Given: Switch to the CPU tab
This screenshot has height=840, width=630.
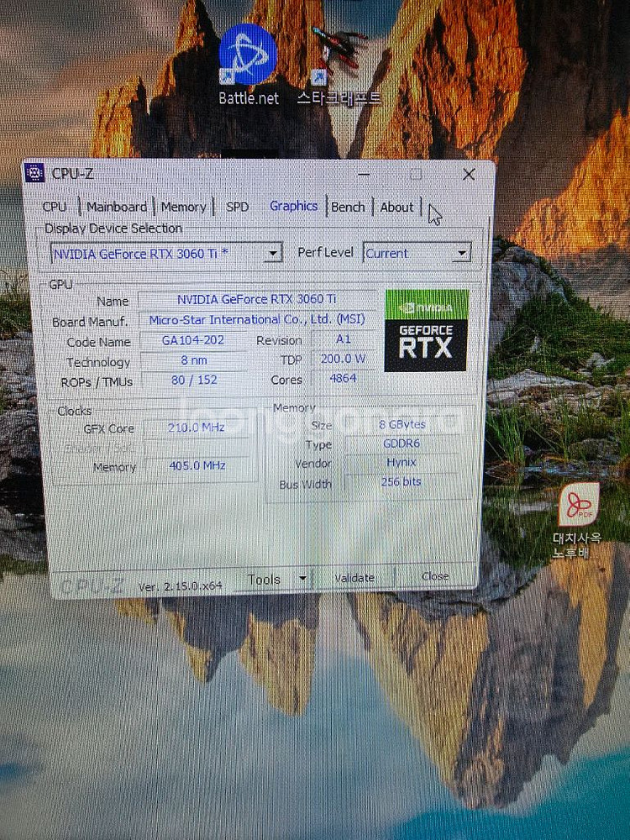Looking at the screenshot, I should coord(55,207).
